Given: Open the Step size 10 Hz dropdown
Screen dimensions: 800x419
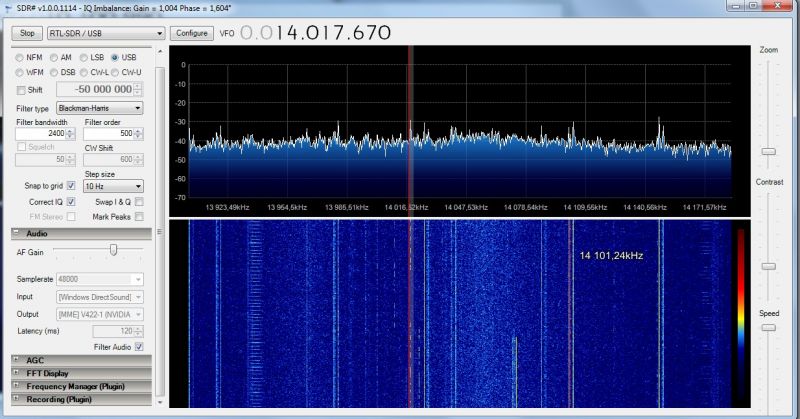Looking at the screenshot, I should point(113,186).
